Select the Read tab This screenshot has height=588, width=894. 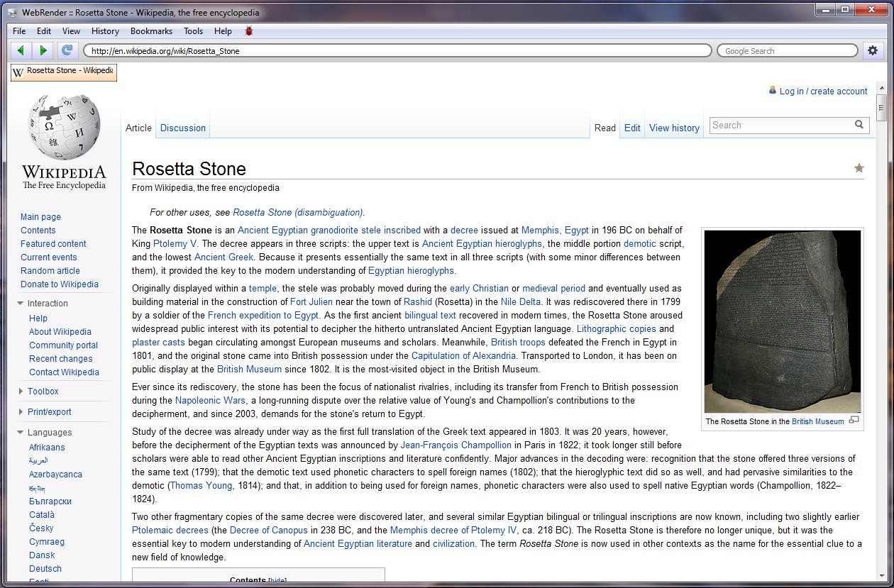click(x=605, y=128)
